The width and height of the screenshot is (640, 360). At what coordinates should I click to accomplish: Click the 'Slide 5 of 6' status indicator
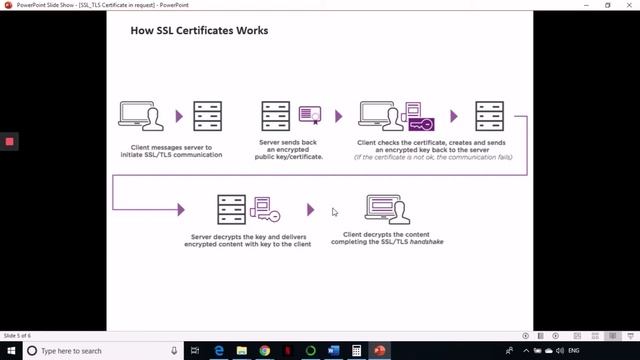pyautogui.click(x=17, y=336)
